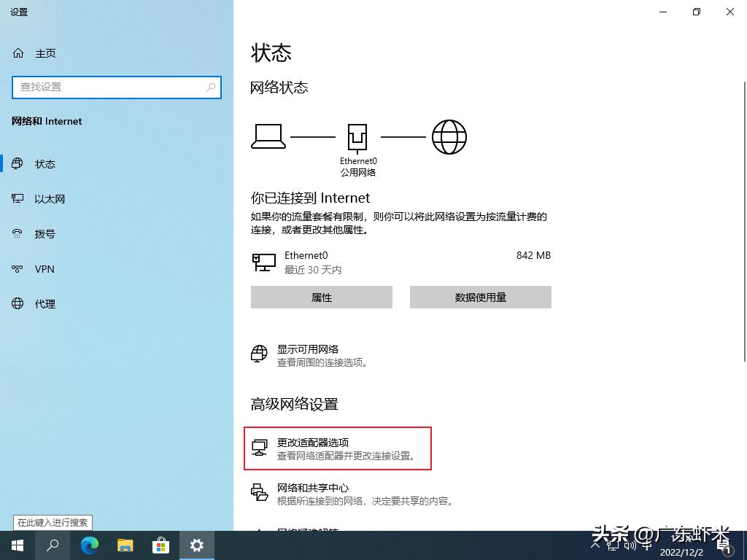Click the 查找设置 search box
The width and height of the screenshot is (747, 560).
point(117,87)
